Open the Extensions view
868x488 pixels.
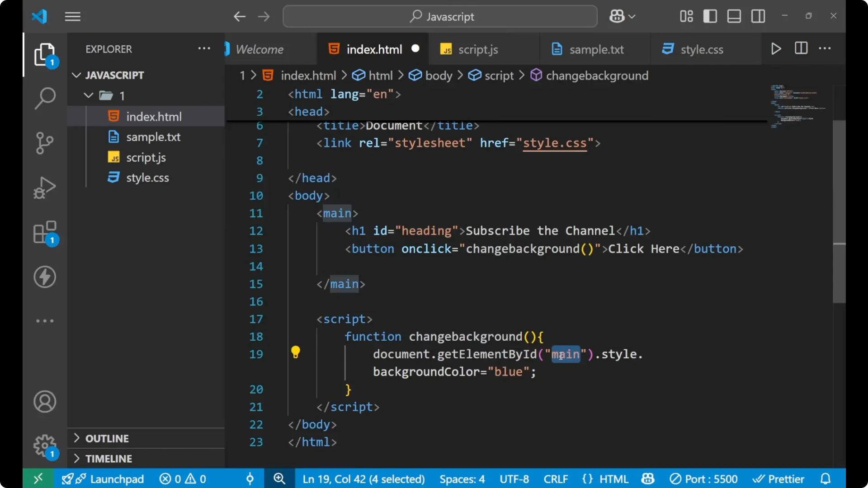click(x=44, y=232)
